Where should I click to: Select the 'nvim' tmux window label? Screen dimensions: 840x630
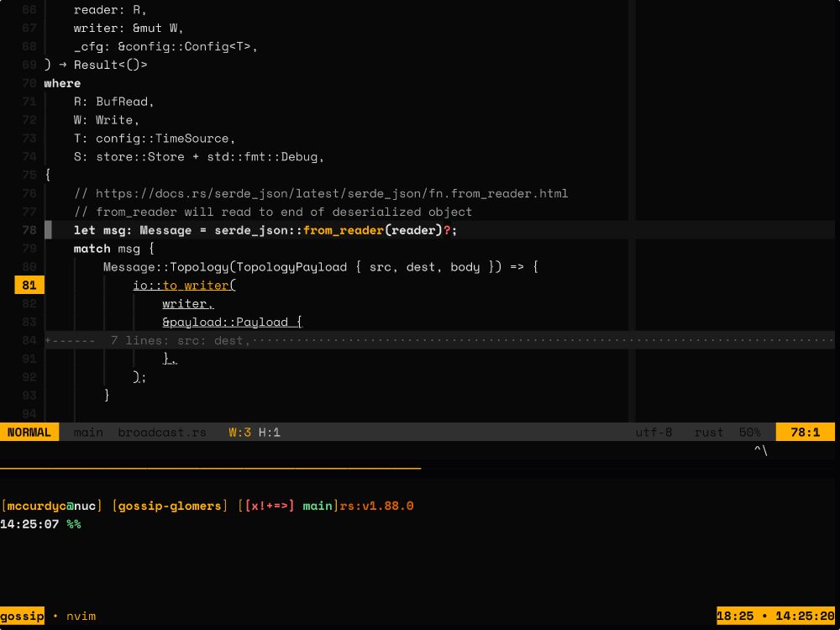(81, 616)
